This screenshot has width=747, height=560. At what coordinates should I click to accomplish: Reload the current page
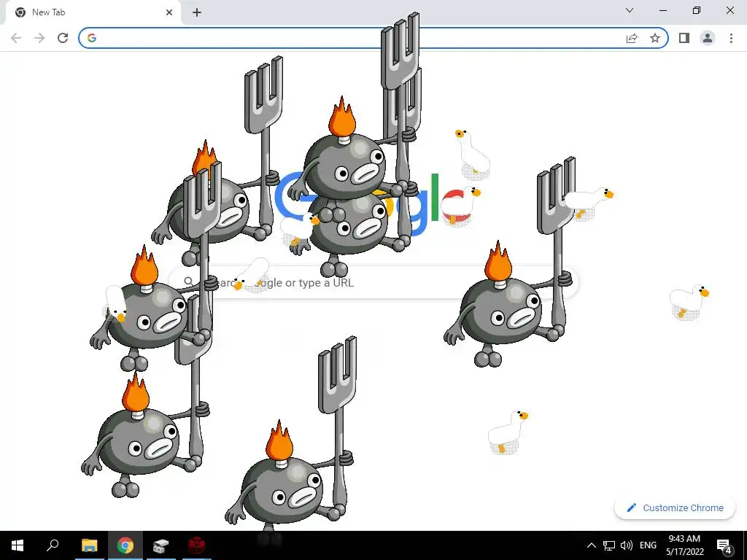click(63, 38)
